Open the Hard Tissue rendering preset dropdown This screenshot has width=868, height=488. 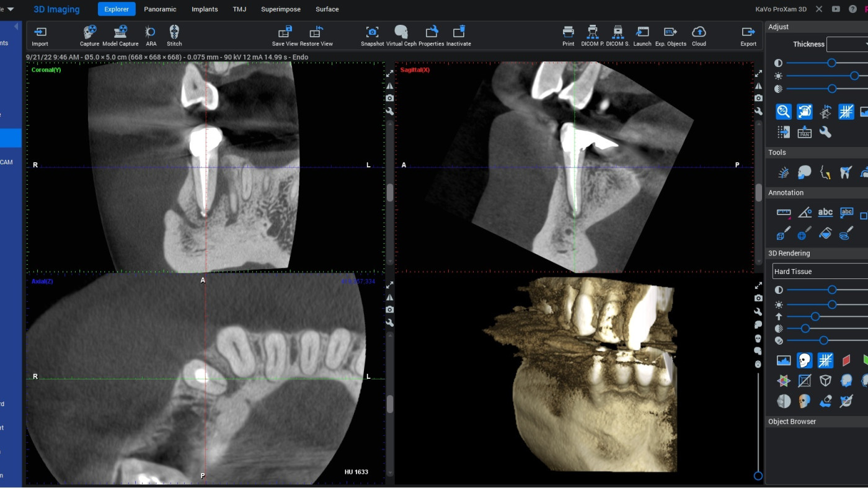[820, 272]
